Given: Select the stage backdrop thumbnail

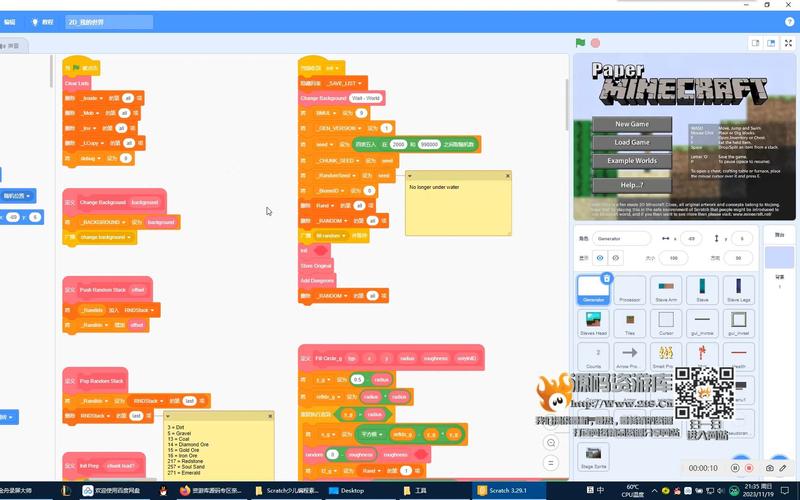Looking at the screenshot, I should pos(779,258).
